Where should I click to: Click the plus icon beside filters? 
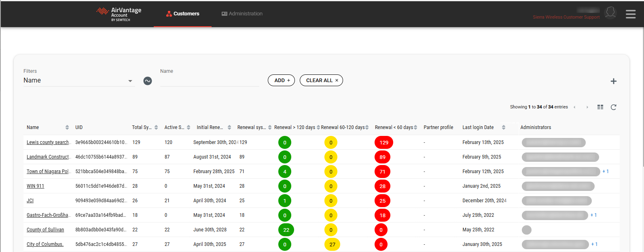click(x=613, y=81)
